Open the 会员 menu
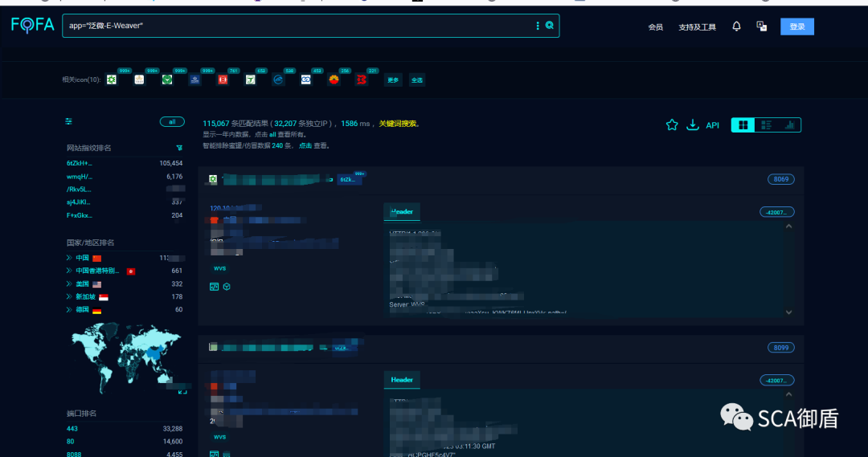The width and height of the screenshot is (868, 457). pos(656,27)
